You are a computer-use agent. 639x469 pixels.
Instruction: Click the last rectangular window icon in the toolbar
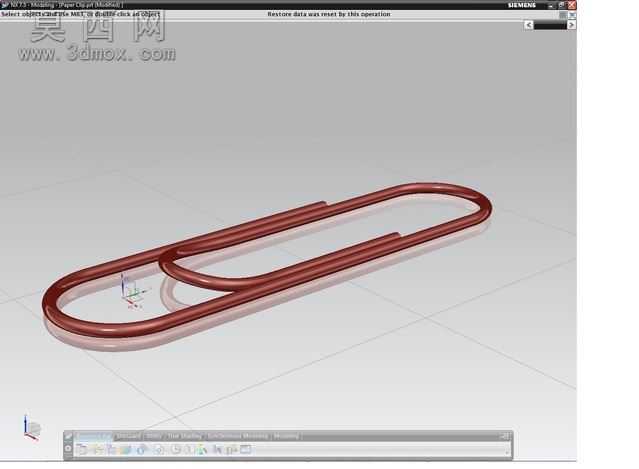click(x=245, y=449)
